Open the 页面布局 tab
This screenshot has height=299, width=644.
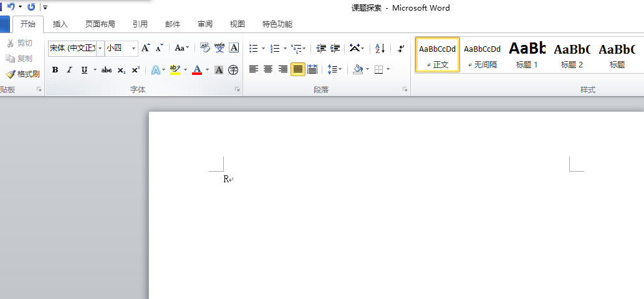tap(100, 24)
